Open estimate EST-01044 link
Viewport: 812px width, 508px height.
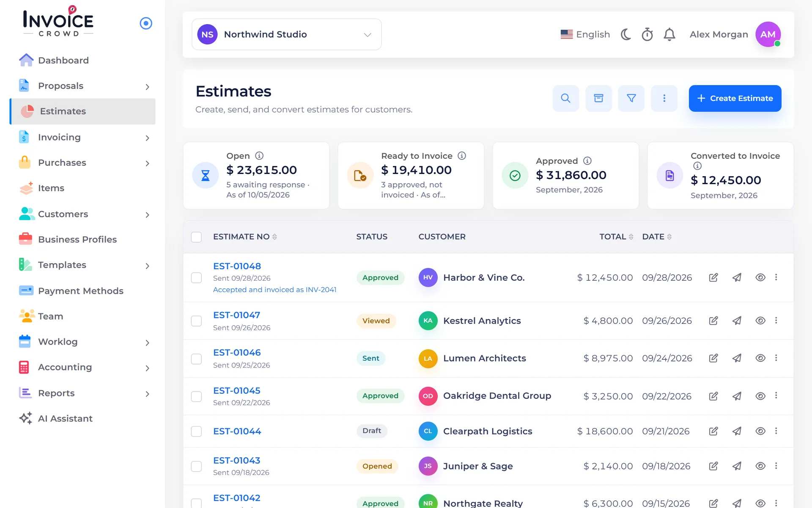coord(237,431)
